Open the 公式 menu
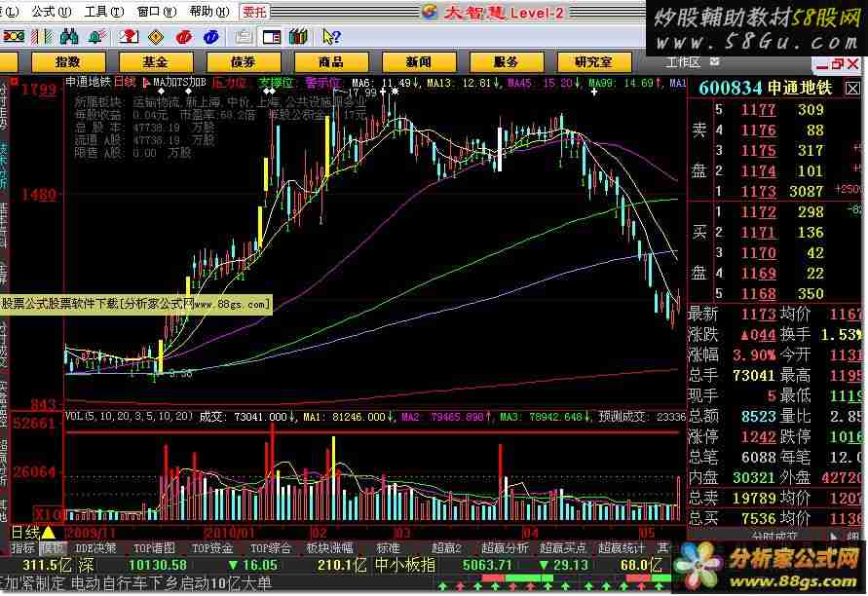Screen dimensions: 868x596 point(51,11)
